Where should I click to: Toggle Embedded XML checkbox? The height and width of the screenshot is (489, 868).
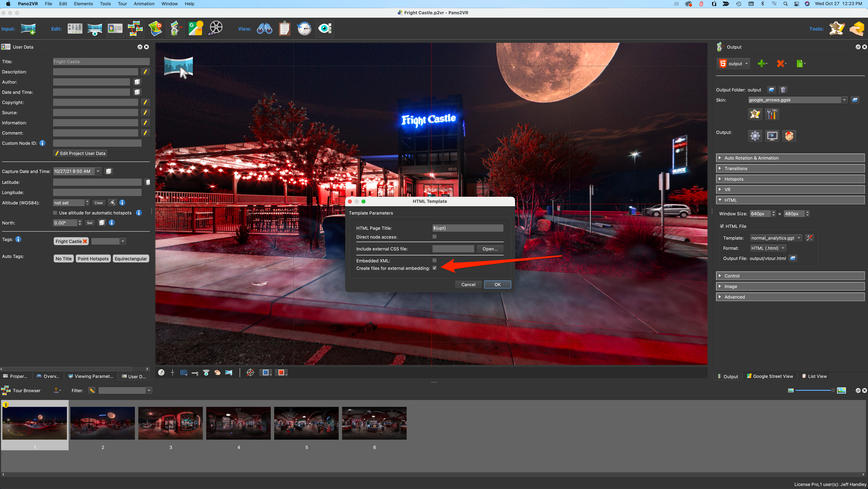pos(434,260)
